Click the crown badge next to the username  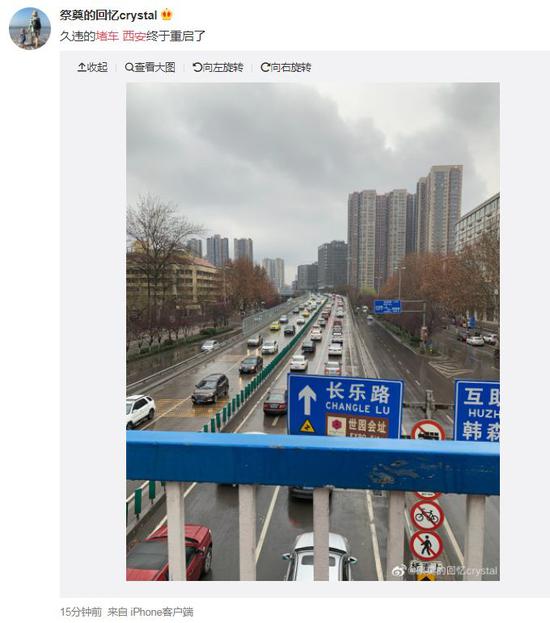pyautogui.click(x=167, y=15)
